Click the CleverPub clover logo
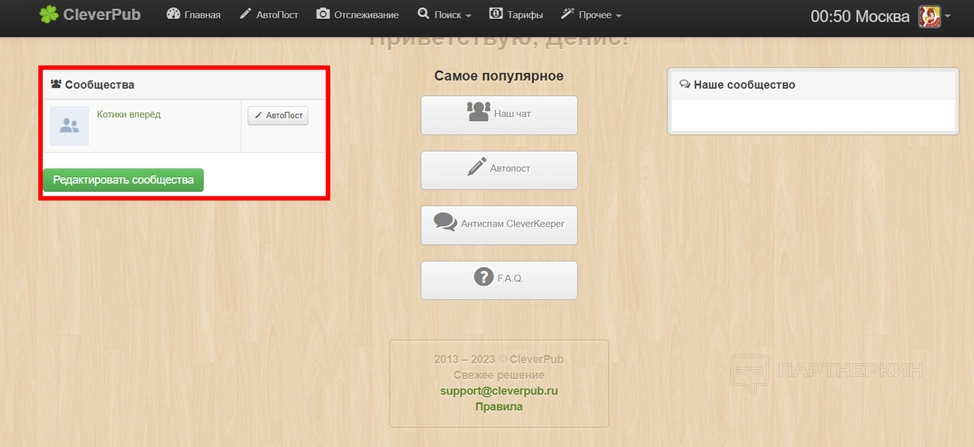 click(48, 14)
